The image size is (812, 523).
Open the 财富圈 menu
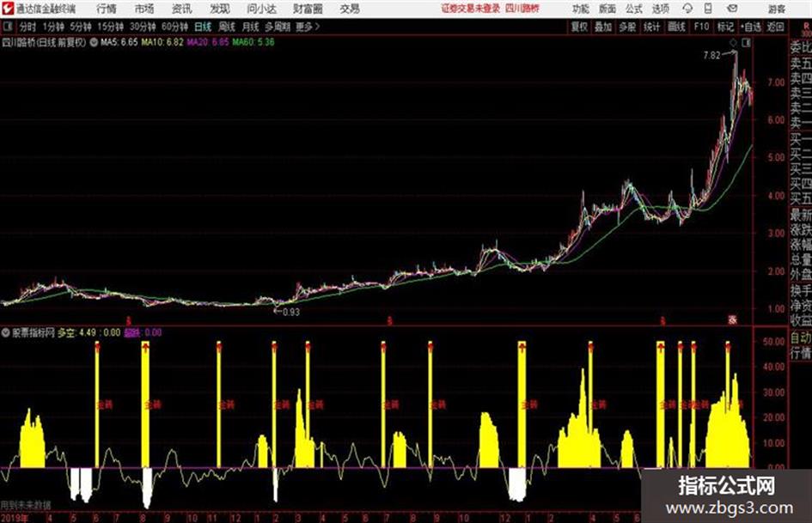coord(308,9)
